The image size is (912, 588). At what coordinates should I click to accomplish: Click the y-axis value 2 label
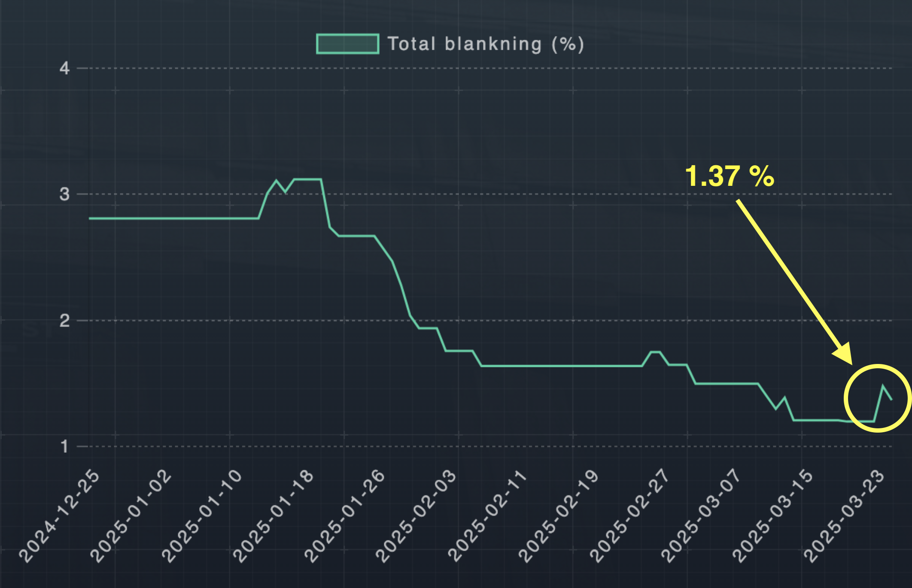point(64,321)
